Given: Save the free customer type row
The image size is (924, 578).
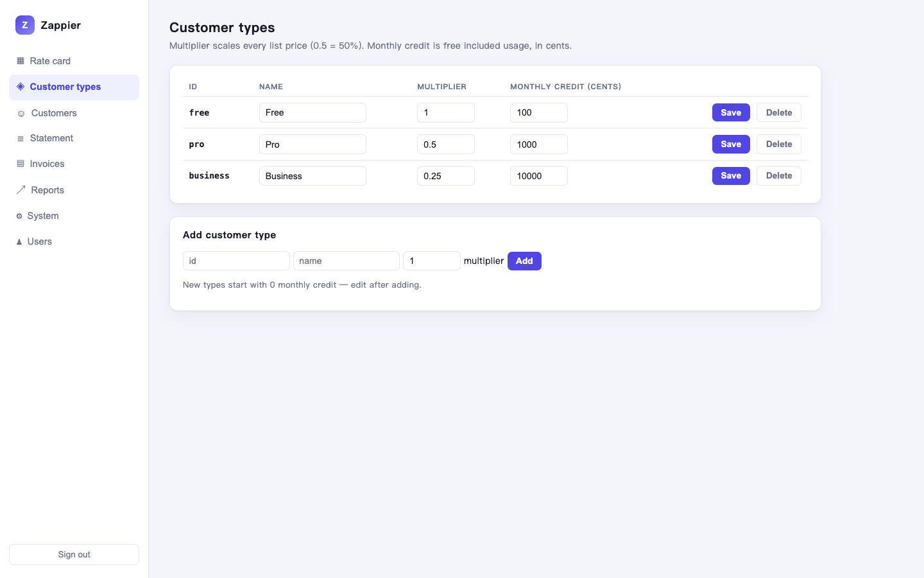Looking at the screenshot, I should coord(731,112).
